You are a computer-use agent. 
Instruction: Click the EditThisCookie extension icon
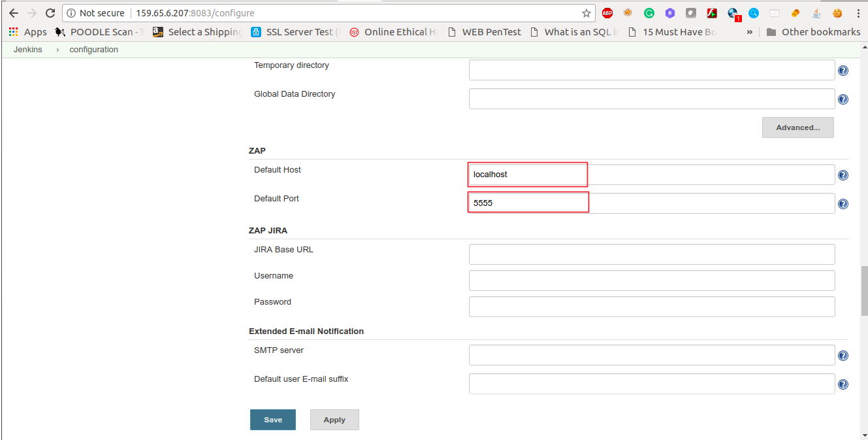(837, 12)
